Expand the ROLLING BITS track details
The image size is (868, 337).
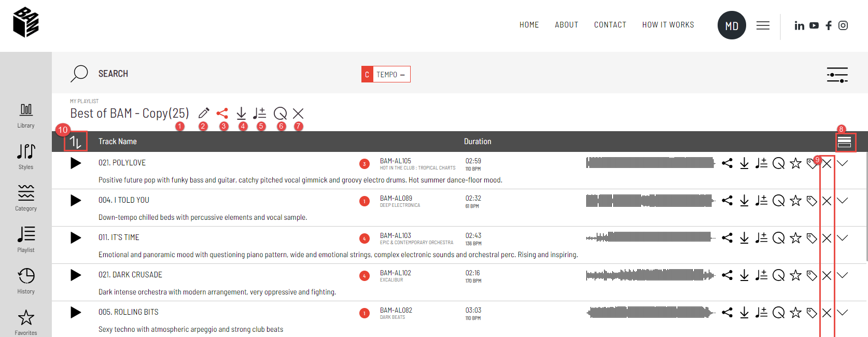coord(843,313)
